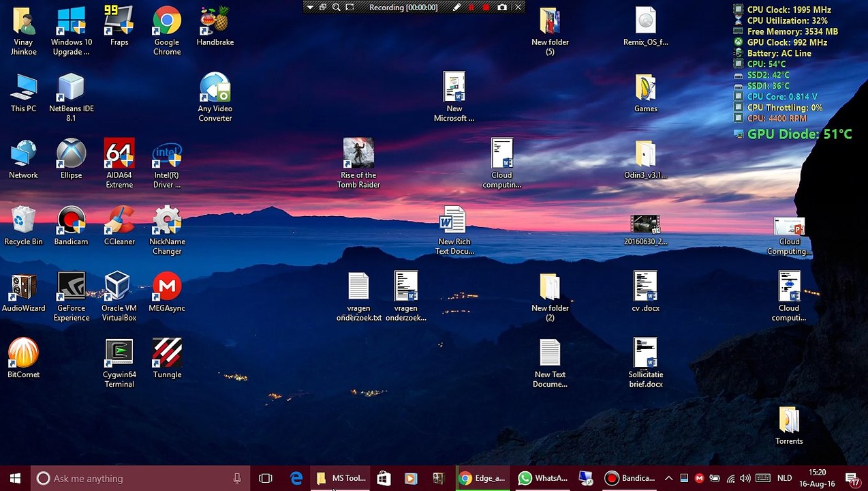This screenshot has width=868, height=491.
Task: Open Oracle VM VirtualBox
Action: (x=119, y=297)
